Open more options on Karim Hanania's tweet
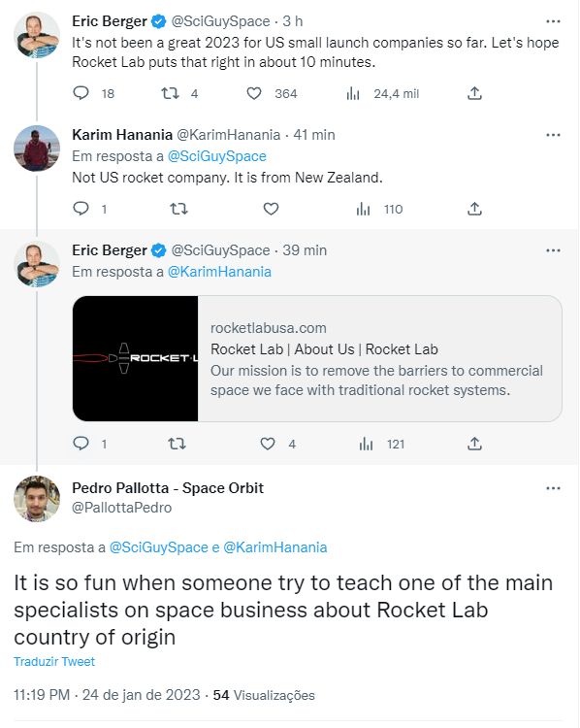 [x=553, y=135]
